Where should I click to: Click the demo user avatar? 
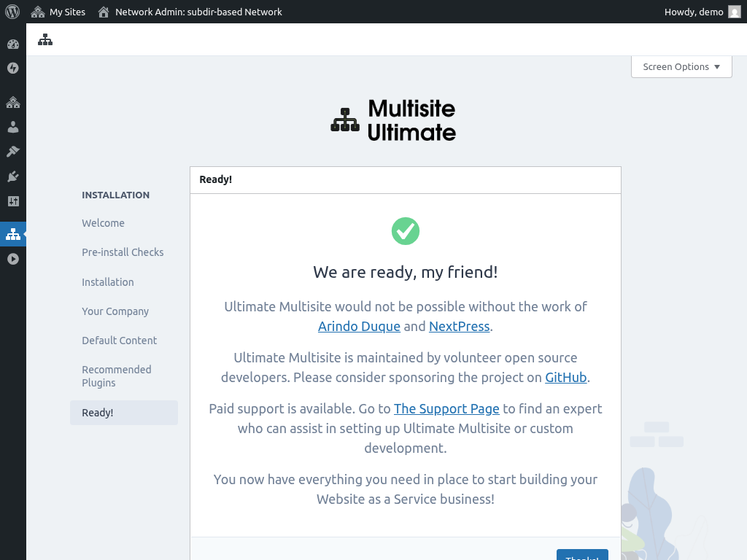(735, 12)
